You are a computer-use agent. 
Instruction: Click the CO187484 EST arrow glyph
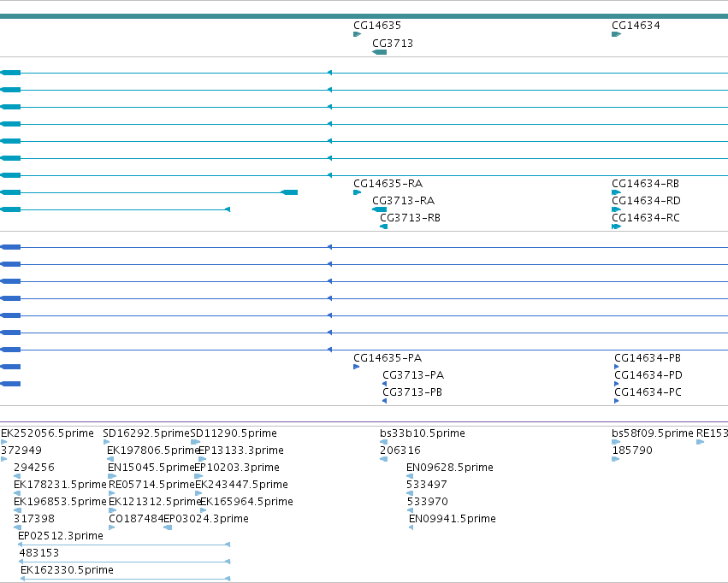(x=111, y=527)
